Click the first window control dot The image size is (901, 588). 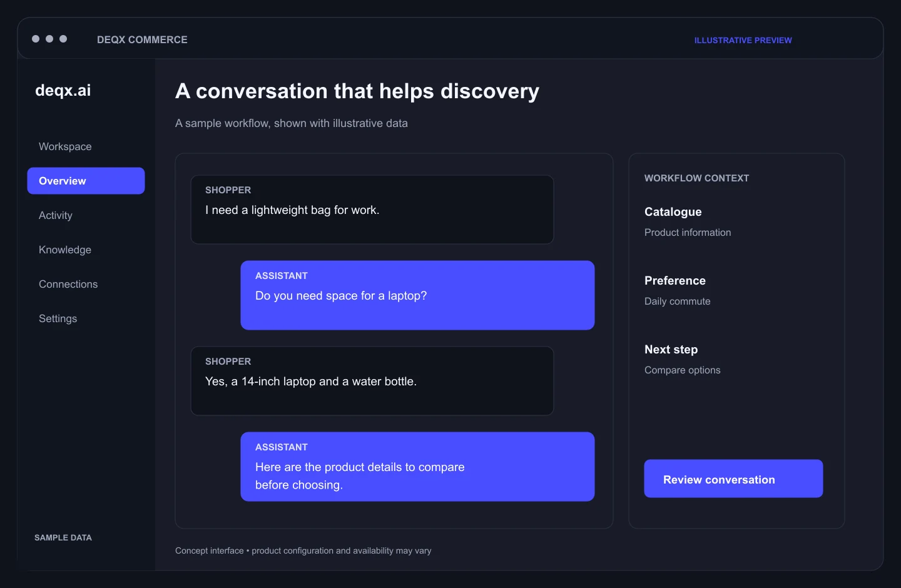tap(36, 39)
